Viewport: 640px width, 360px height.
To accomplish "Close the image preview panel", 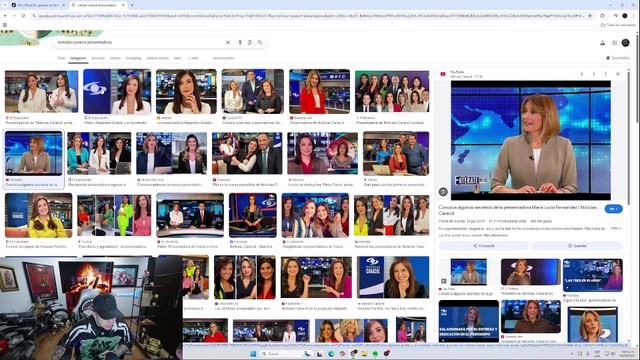I will click(618, 74).
